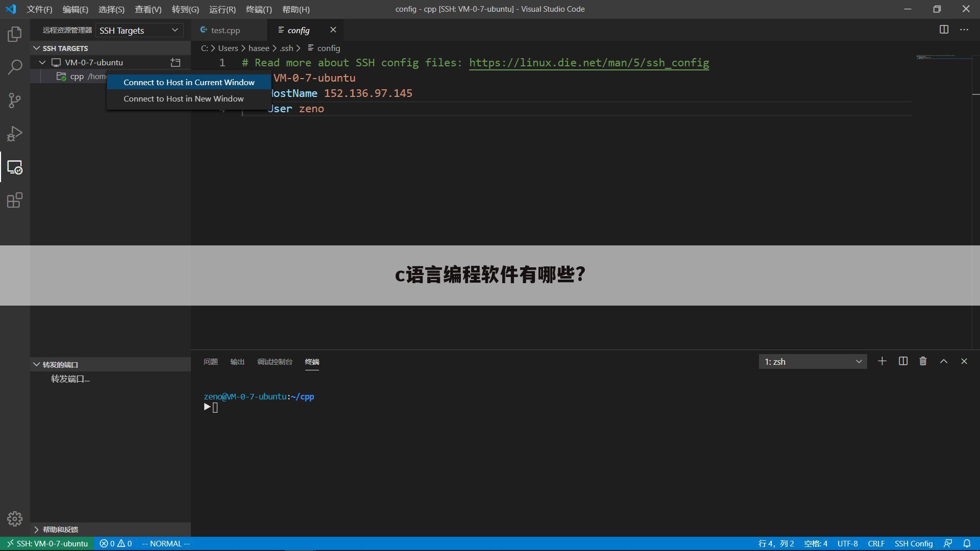Open the 编辑(E) menu
The height and width of the screenshot is (551, 980).
[x=76, y=10]
